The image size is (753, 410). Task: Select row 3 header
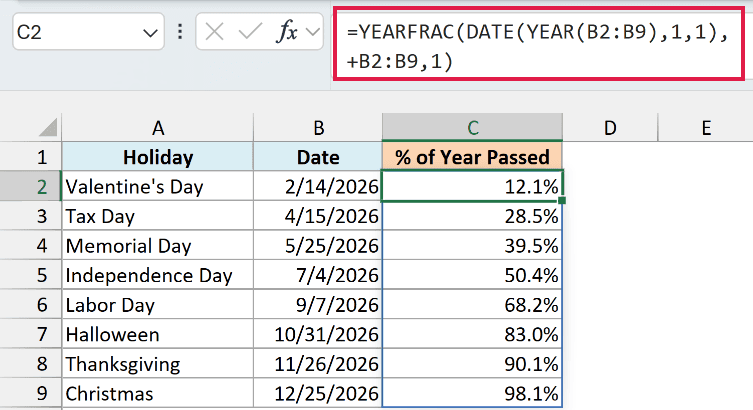31,216
